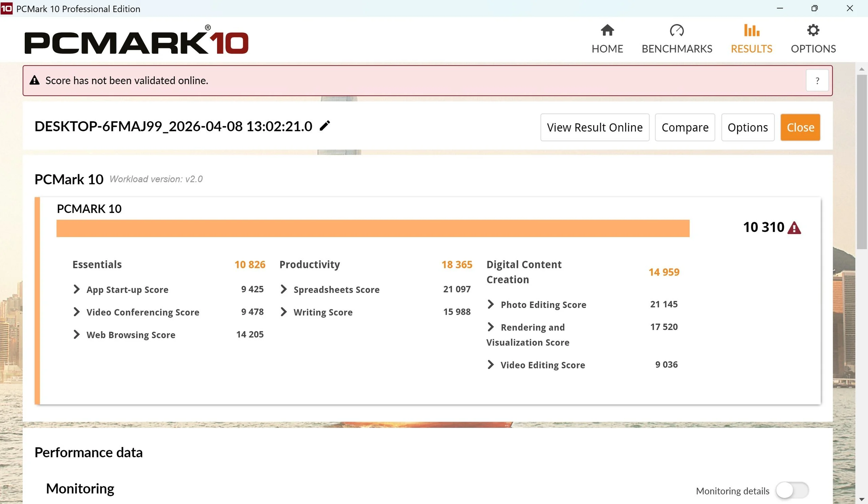Click the orange Close result button
Screen dimensions: 868x504
(x=800, y=128)
